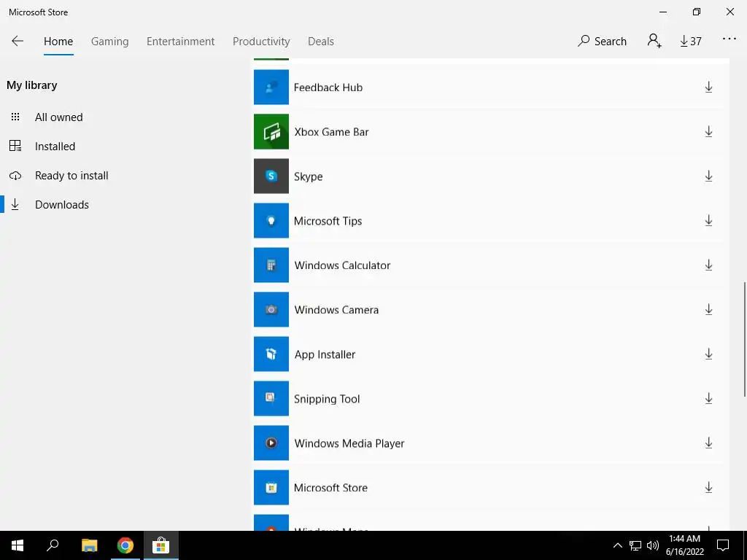Click the Windows Media Player app icon
The image size is (747, 560).
point(271,443)
